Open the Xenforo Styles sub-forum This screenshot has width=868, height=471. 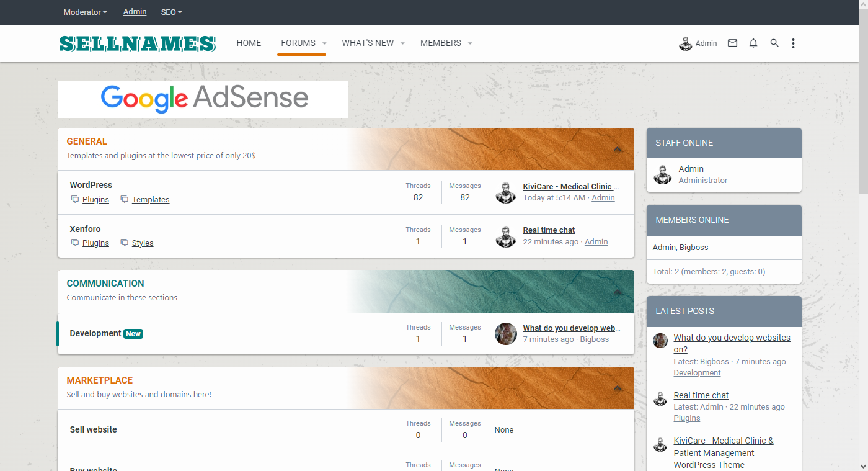coord(143,243)
